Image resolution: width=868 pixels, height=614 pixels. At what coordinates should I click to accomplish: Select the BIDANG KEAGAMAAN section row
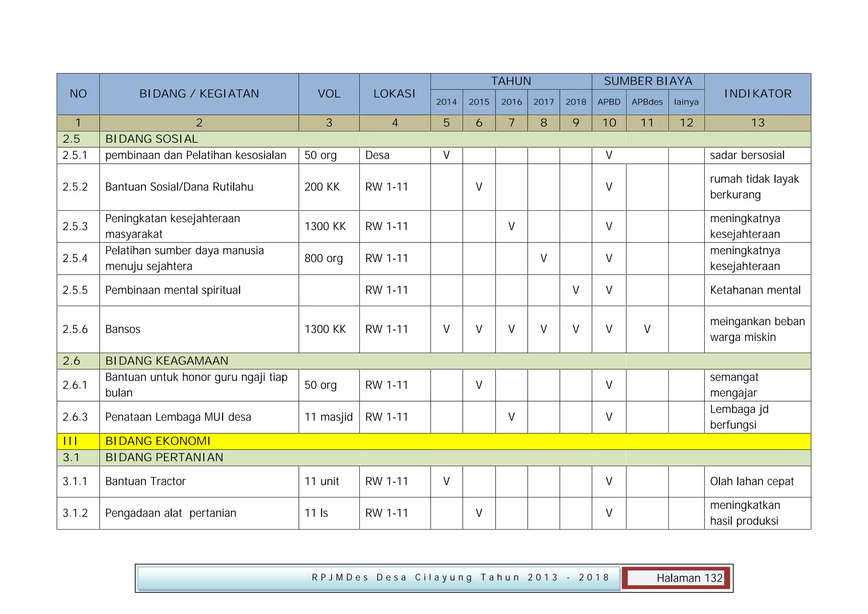point(167,361)
